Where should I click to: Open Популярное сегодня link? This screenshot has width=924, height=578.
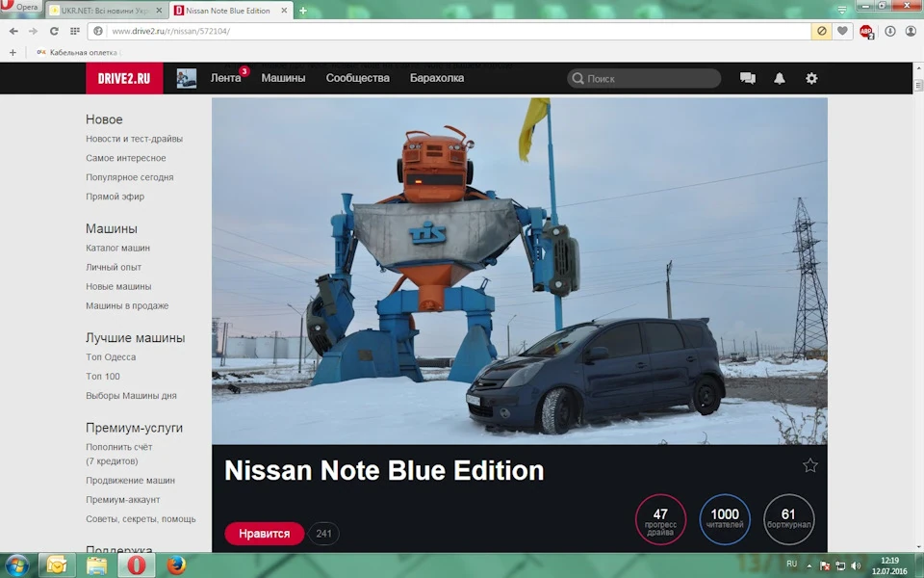coord(130,177)
